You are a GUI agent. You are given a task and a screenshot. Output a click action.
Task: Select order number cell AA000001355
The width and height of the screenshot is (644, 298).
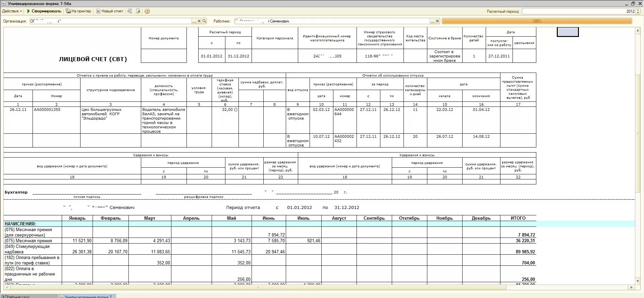56,120
